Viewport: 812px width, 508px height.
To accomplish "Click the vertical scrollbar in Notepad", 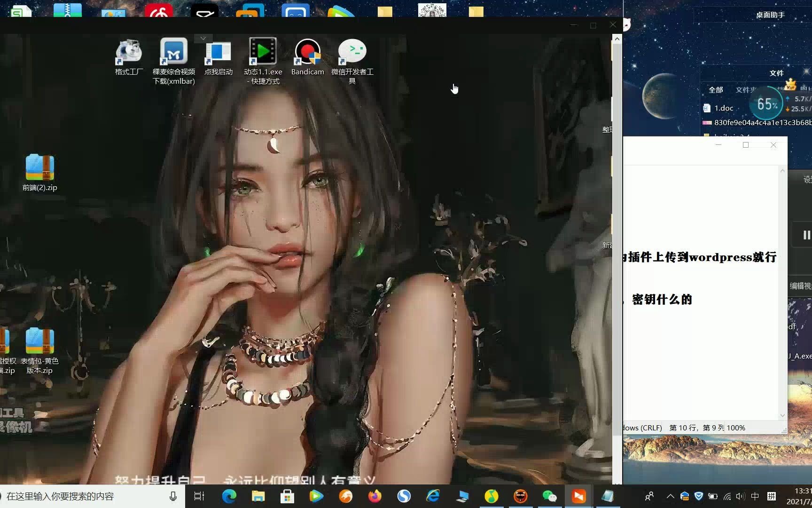I will point(782,293).
